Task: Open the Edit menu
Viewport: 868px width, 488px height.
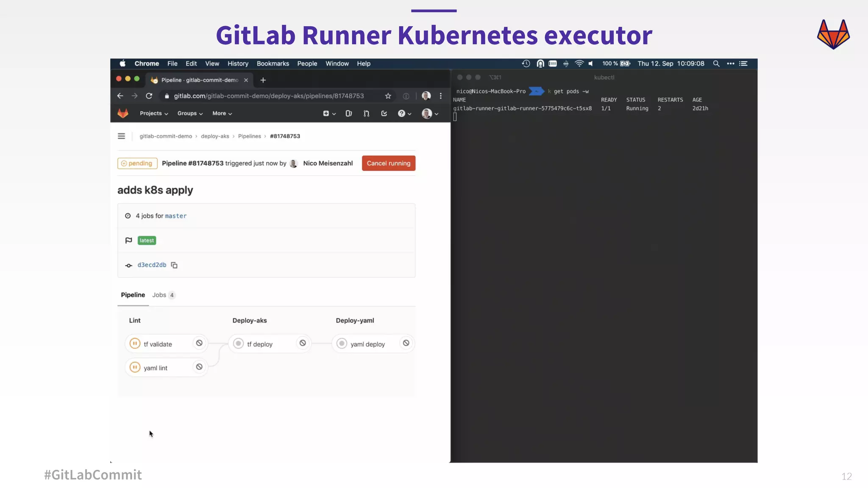Action: pyautogui.click(x=191, y=64)
